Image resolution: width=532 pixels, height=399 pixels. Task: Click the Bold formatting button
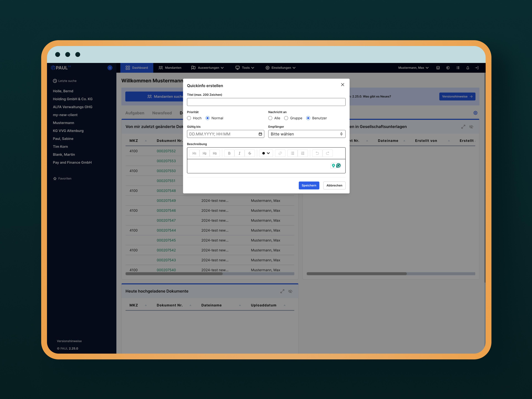coord(229,153)
